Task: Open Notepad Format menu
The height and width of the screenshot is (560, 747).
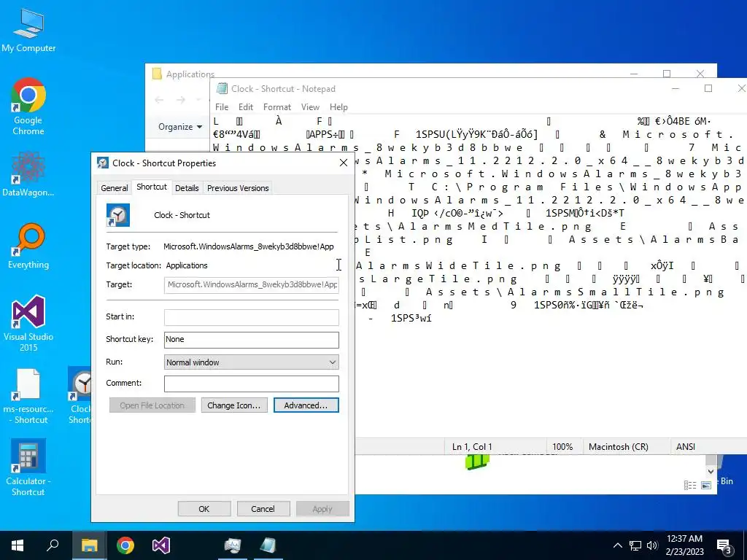Action: pyautogui.click(x=276, y=107)
